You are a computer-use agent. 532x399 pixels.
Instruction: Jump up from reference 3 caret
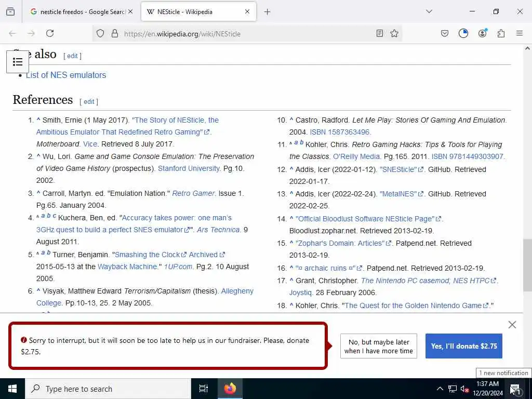tap(38, 193)
